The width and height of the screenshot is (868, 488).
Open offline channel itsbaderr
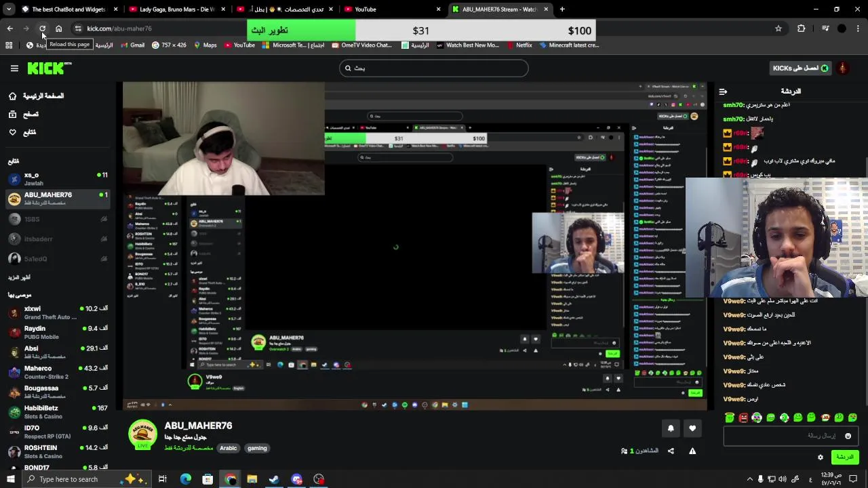[58, 239]
